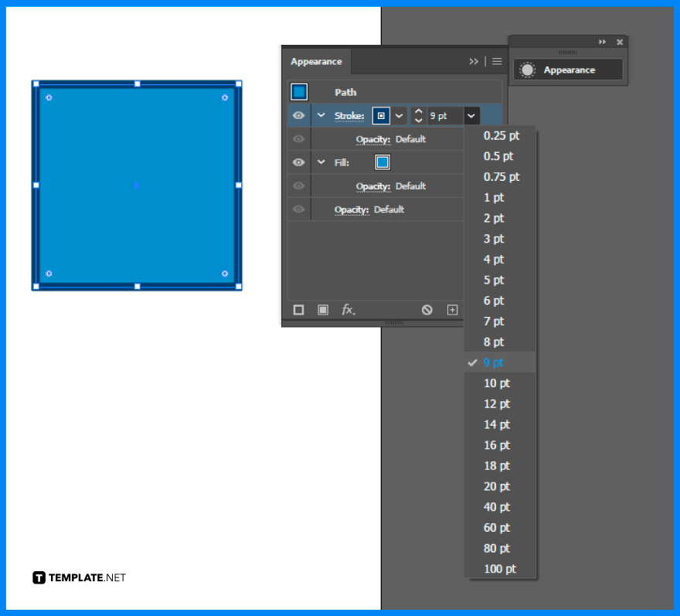Click the Appearance panel thumbnail icon
The width and height of the screenshot is (680, 616).
tap(529, 70)
